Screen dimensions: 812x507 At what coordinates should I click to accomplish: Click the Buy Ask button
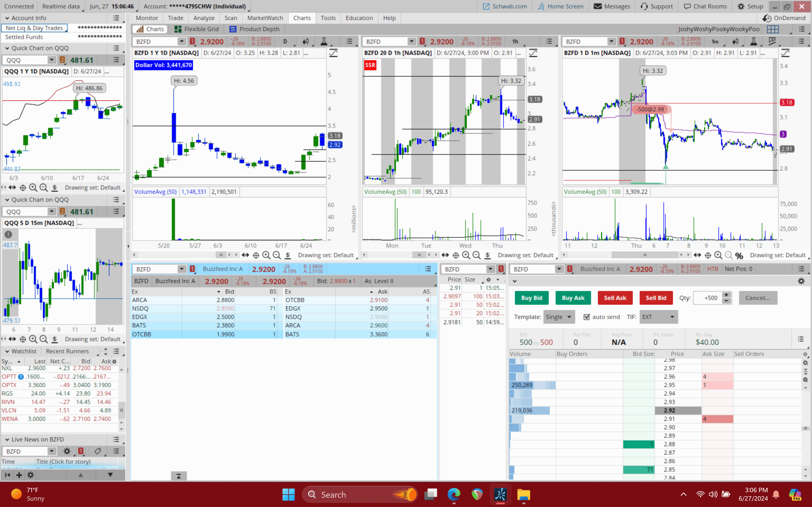(573, 298)
